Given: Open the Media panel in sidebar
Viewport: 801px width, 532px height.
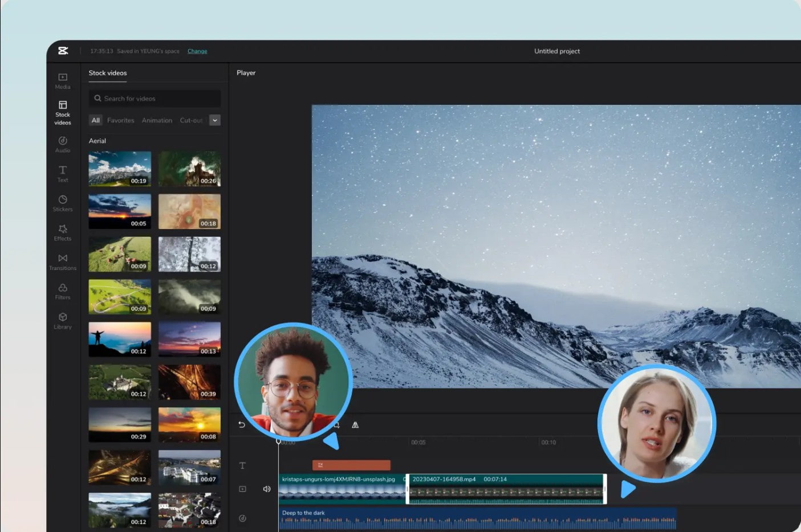Looking at the screenshot, I should 63,81.
